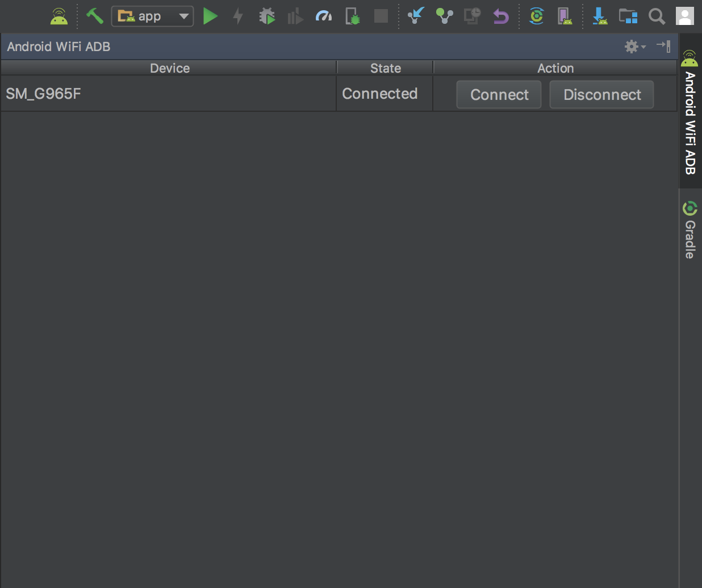
Task: Click the Disconnect button for SM_G965F
Action: (602, 94)
